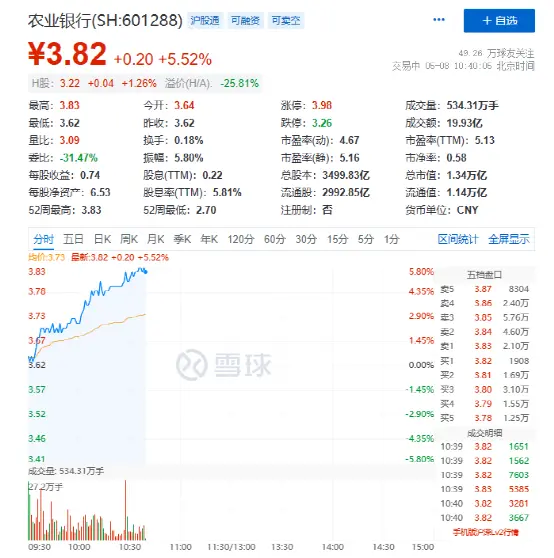Click the 买1 row at 3.82
Screen dimensions: 554x558
tap(484, 361)
